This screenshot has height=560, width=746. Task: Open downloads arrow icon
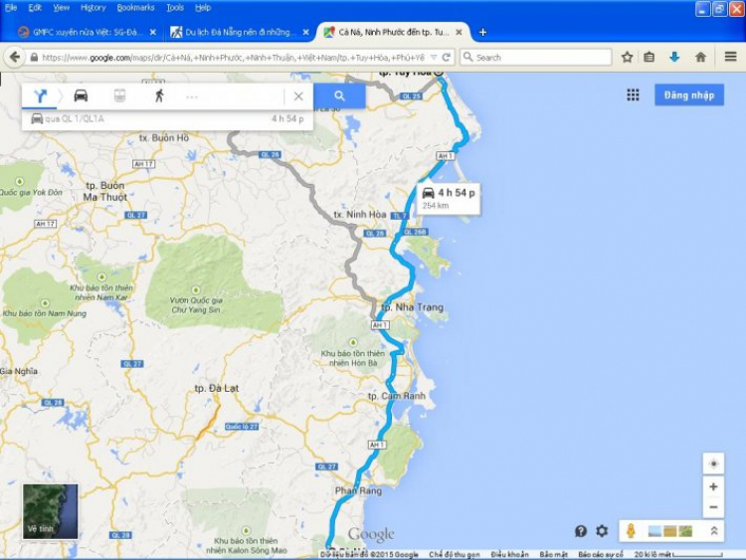tap(674, 57)
